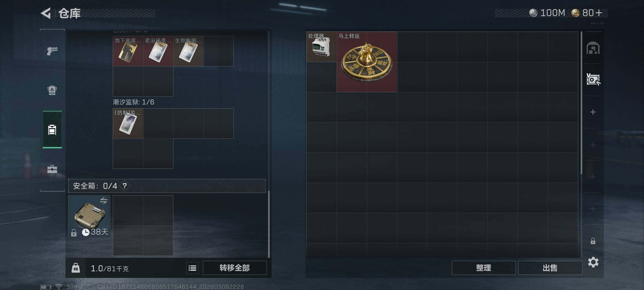Click the locked stash page padlock
This screenshot has width=644, height=290.
click(593, 241)
